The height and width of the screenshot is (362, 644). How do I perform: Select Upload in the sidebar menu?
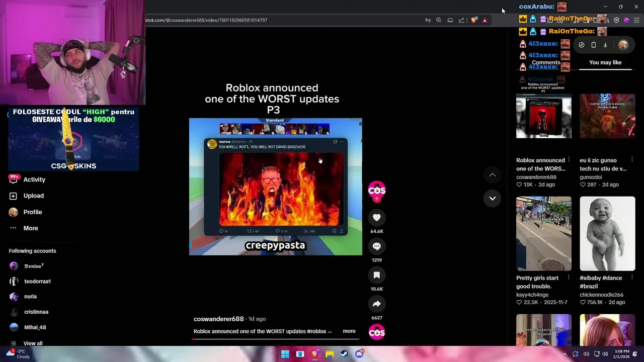(34, 196)
